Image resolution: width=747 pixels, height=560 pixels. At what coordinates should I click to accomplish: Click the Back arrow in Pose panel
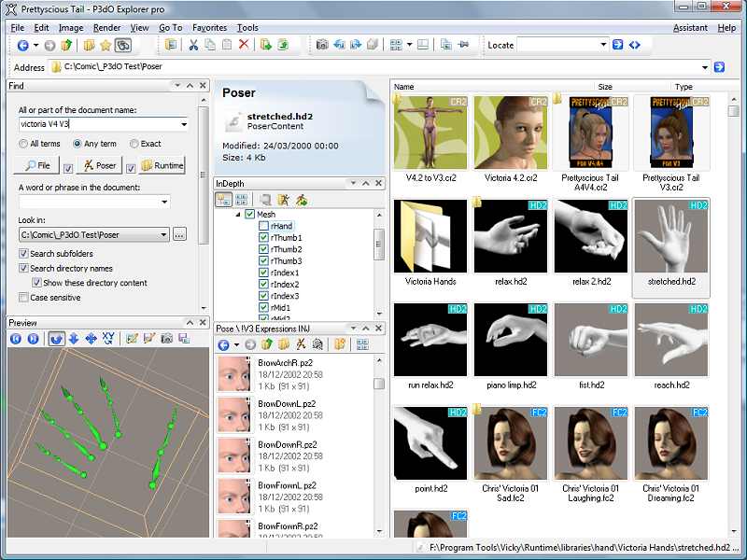click(x=223, y=344)
